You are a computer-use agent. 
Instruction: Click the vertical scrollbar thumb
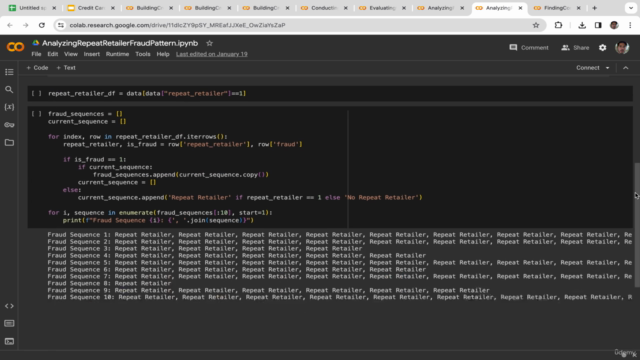[x=637, y=224]
